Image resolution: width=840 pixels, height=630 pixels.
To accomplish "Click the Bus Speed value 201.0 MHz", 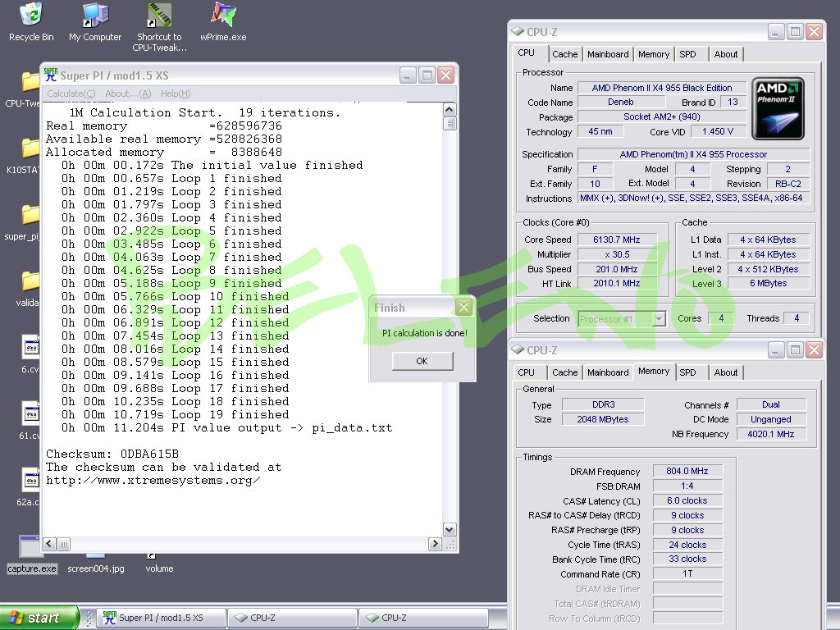I will coord(617,269).
